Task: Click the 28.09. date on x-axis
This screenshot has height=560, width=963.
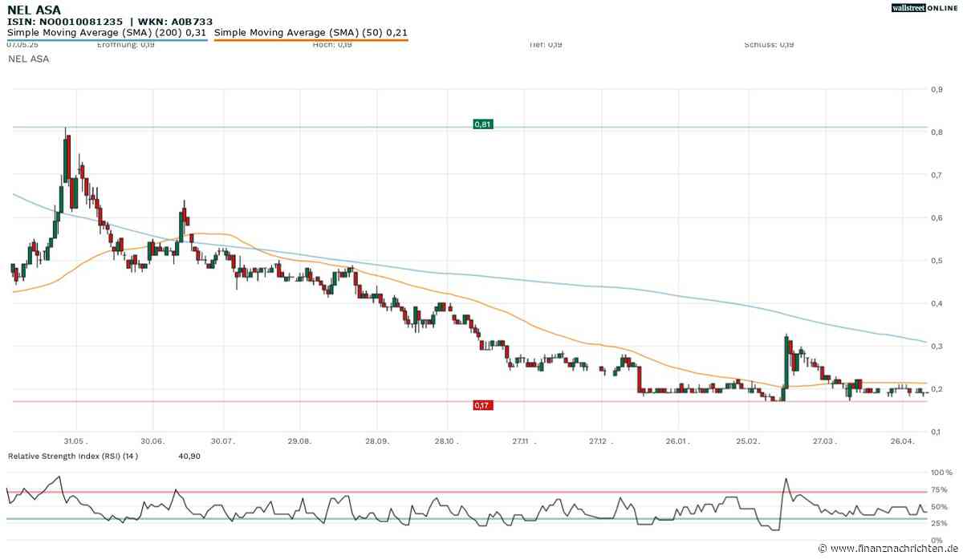Action: (377, 441)
